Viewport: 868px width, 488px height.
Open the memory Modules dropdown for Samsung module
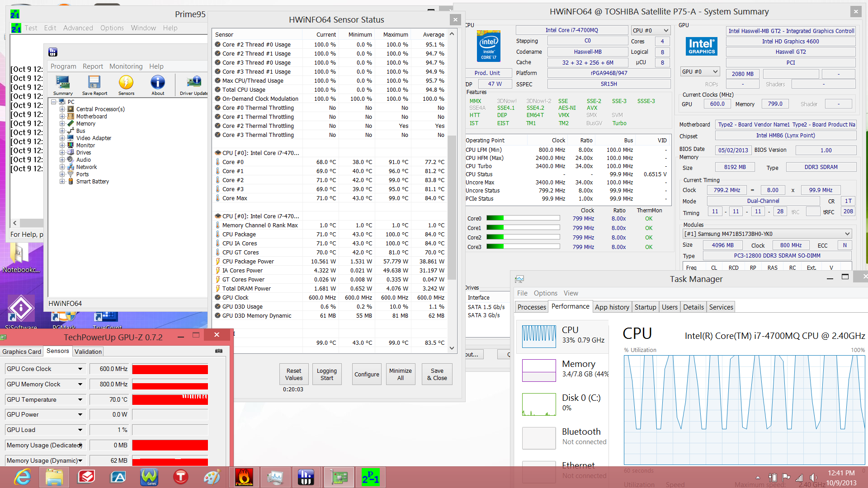coord(767,234)
